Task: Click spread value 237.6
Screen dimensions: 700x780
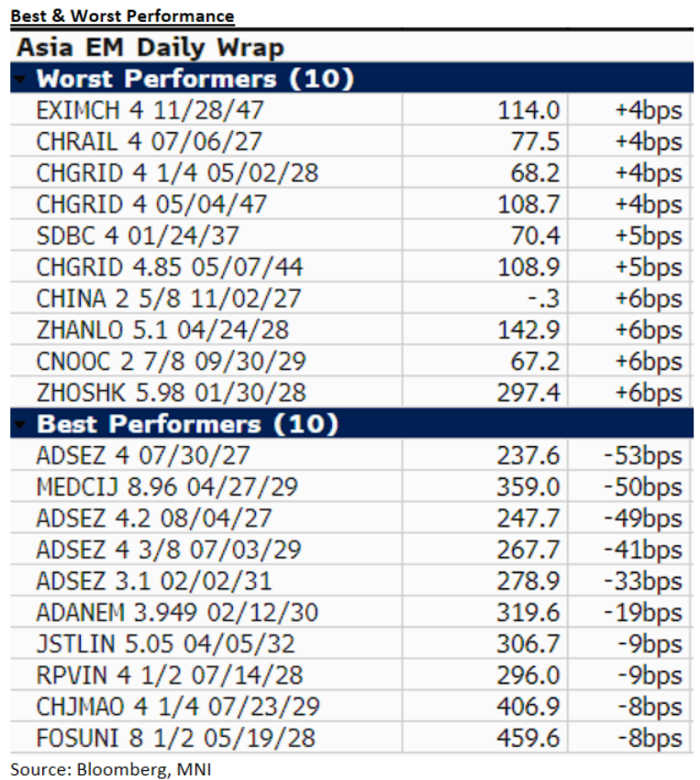Action: [528, 455]
